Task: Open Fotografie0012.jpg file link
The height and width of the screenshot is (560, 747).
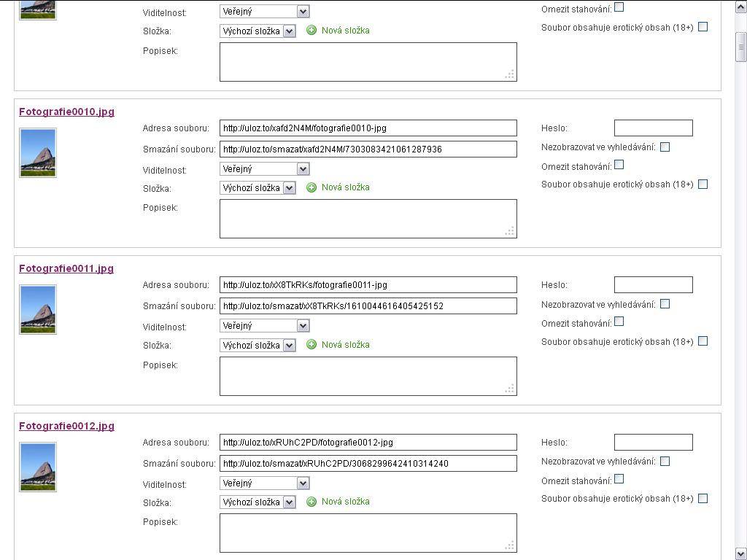Action: tap(66, 426)
